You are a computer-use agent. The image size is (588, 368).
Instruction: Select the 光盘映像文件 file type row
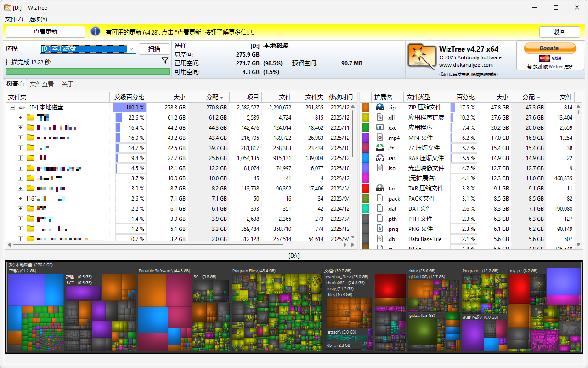pyautogui.click(x=467, y=168)
